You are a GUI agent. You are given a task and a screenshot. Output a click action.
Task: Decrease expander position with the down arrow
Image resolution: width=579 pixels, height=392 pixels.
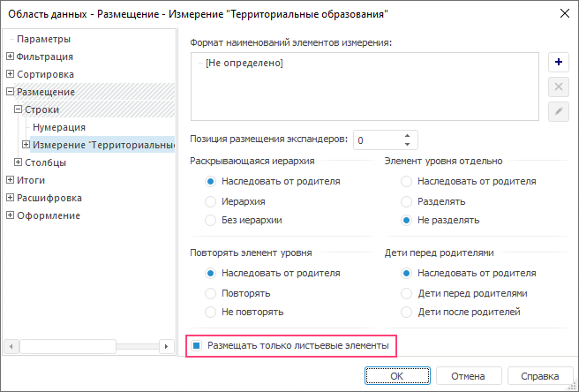click(x=407, y=144)
